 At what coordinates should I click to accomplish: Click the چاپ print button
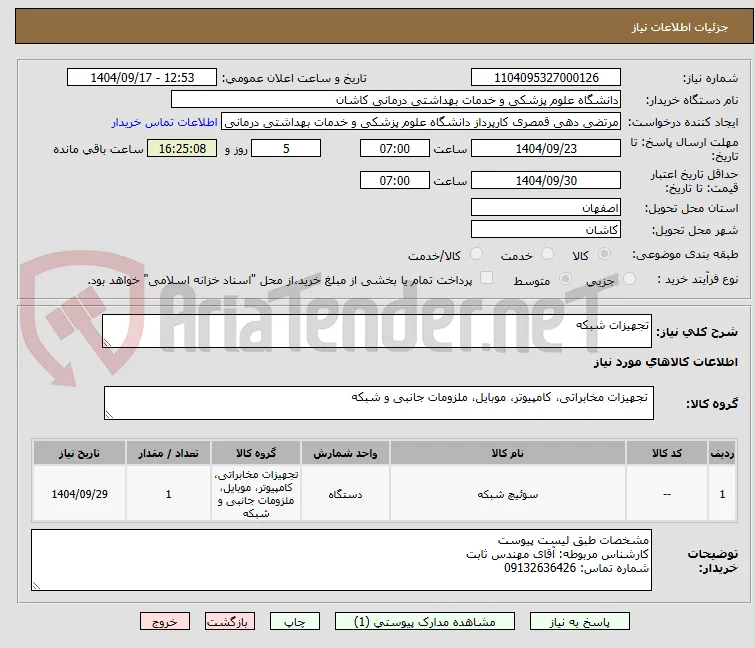[295, 622]
